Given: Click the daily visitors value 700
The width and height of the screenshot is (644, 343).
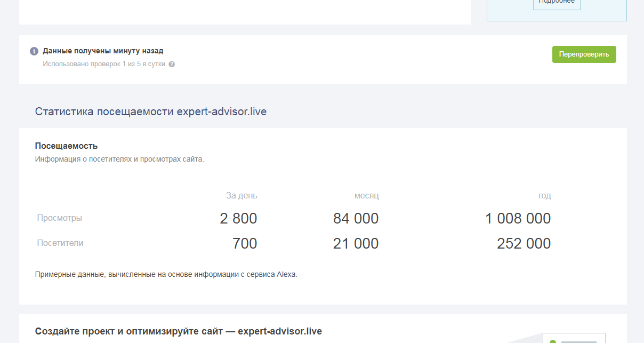Looking at the screenshot, I should coord(245,244).
